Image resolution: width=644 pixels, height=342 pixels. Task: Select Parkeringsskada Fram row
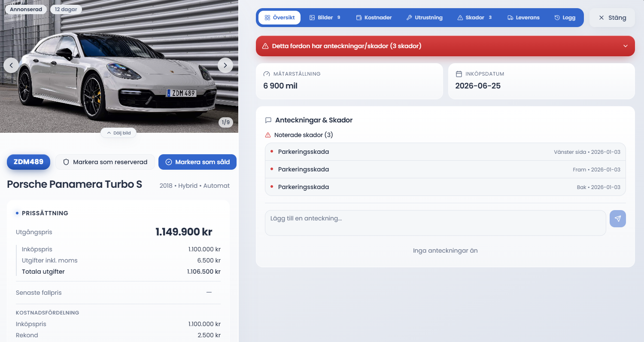click(x=445, y=169)
